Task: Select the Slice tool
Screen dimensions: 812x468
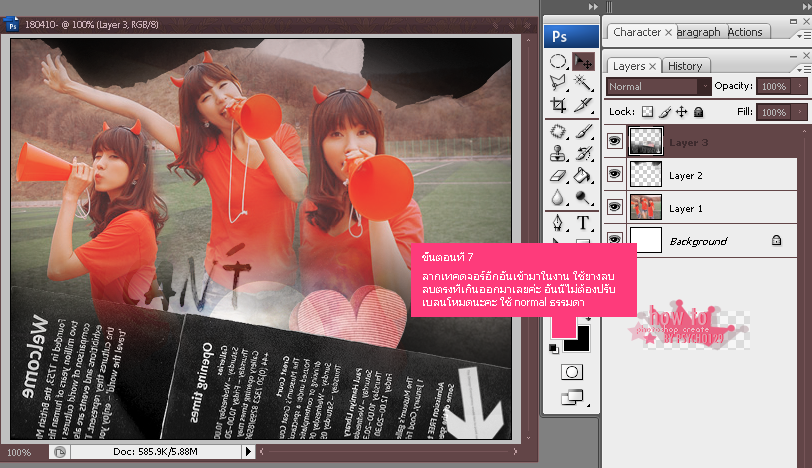Action: coord(584,105)
